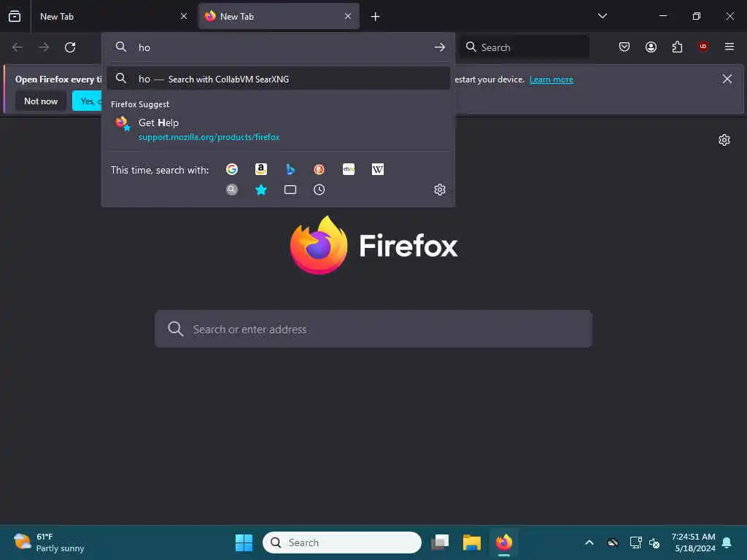This screenshot has width=747, height=560.
Task: Search in History clock icon
Action: pos(320,190)
